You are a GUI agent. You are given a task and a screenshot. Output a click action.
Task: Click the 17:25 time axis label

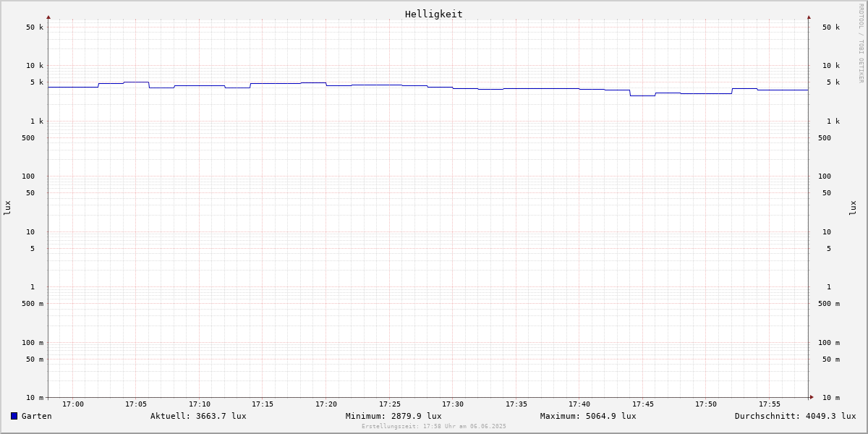[390, 404]
